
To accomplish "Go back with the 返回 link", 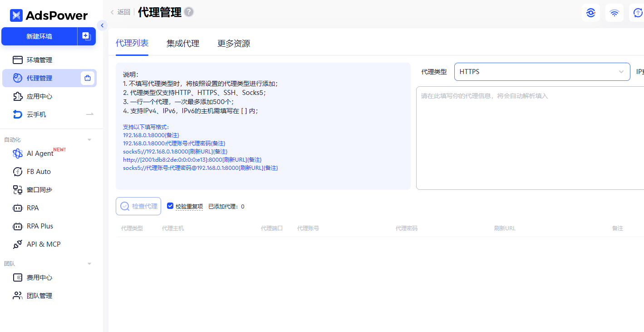I will (120, 12).
